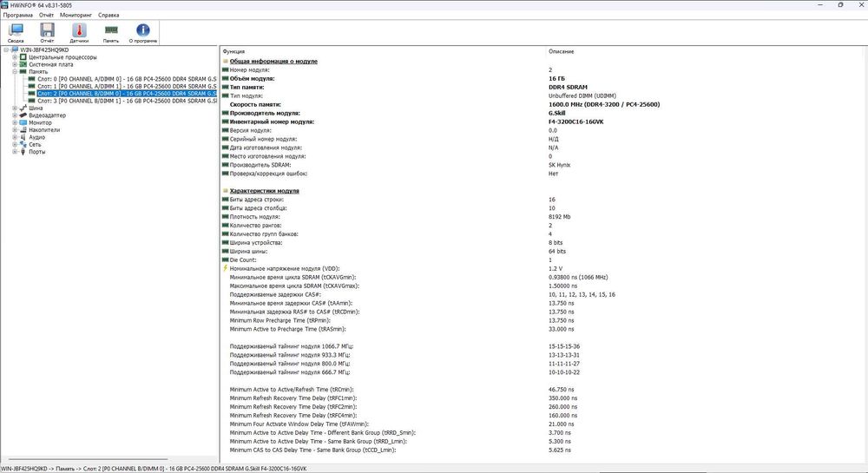Expand the Аудио tree node
This screenshot has height=473, width=868.
click(x=15, y=136)
